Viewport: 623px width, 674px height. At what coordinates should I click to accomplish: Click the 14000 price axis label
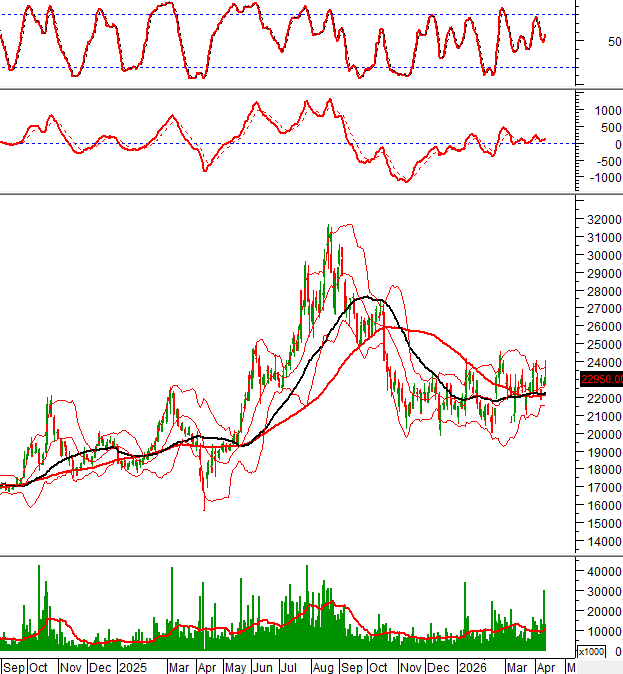(x=601, y=542)
